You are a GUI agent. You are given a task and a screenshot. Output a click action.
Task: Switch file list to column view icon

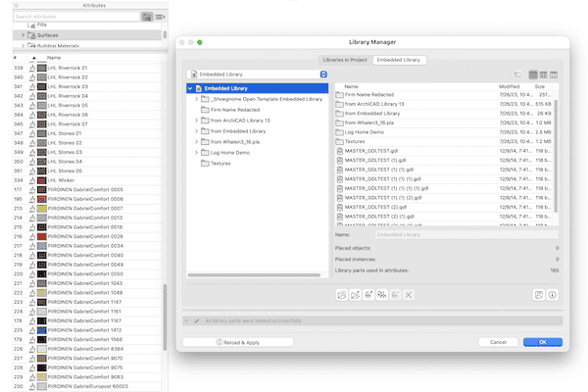(x=543, y=74)
